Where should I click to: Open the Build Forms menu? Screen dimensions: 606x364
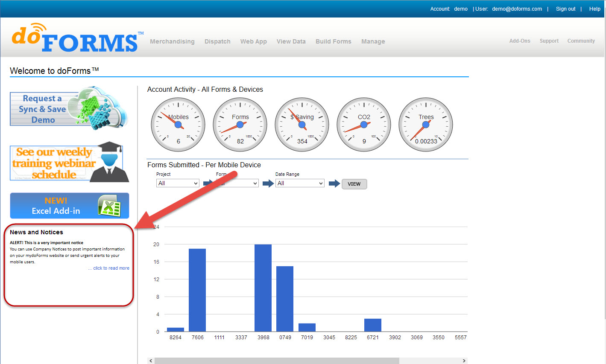[333, 41]
